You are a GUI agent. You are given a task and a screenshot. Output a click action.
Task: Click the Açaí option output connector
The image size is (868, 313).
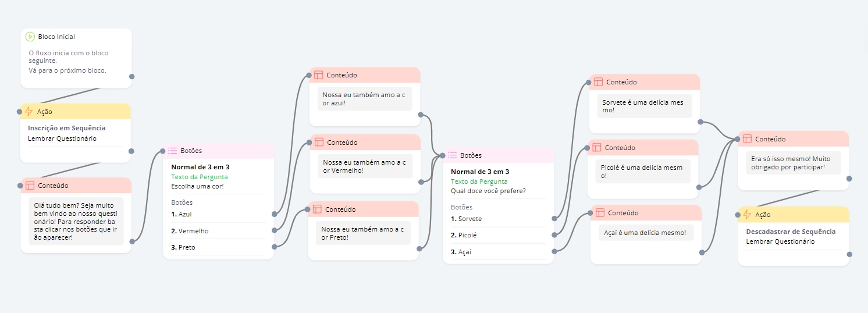click(x=554, y=251)
